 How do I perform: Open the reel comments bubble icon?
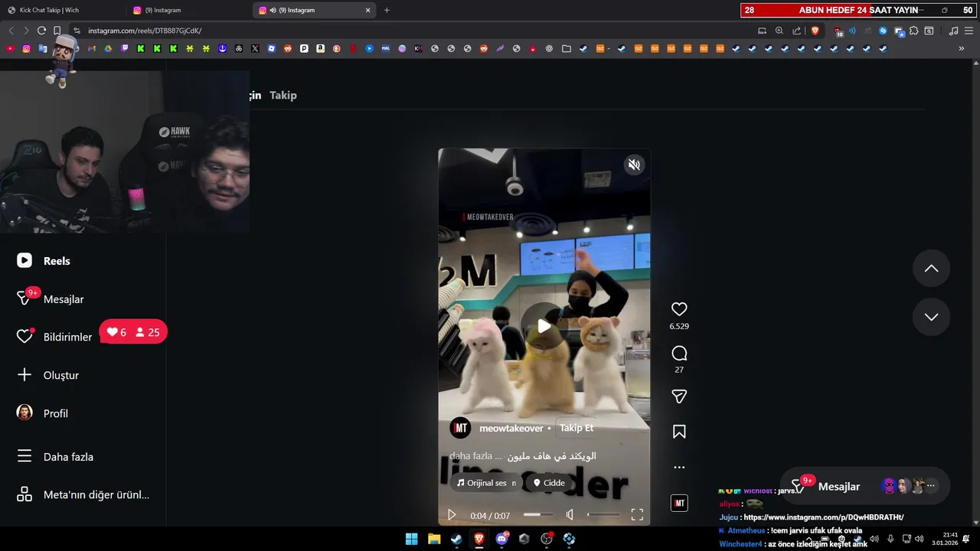tap(679, 354)
